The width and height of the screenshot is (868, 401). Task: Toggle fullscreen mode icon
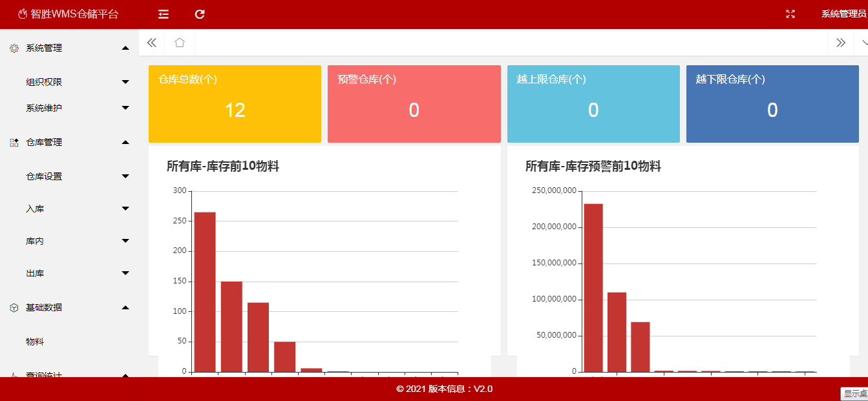tap(790, 14)
